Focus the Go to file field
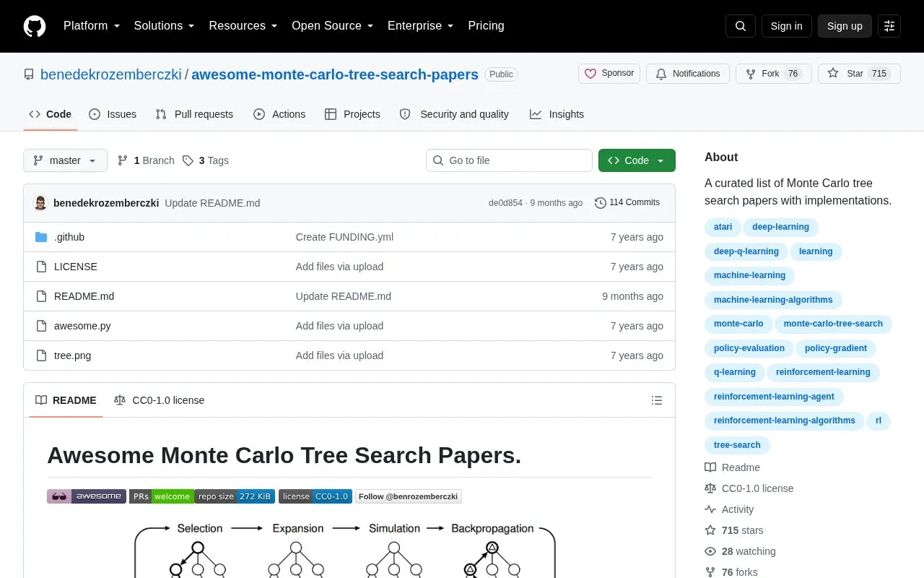Image resolution: width=924 pixels, height=578 pixels. pyautogui.click(x=509, y=160)
